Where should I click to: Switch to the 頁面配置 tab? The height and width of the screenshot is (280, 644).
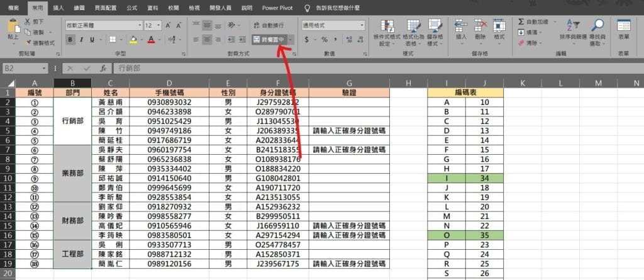click(x=106, y=8)
